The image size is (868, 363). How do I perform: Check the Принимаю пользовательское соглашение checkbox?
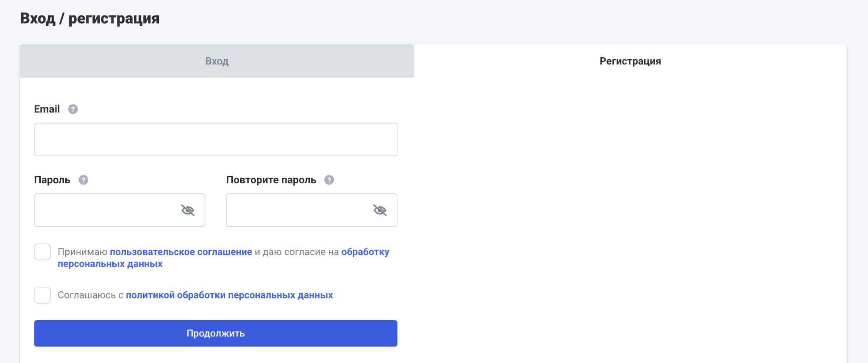[x=42, y=252]
